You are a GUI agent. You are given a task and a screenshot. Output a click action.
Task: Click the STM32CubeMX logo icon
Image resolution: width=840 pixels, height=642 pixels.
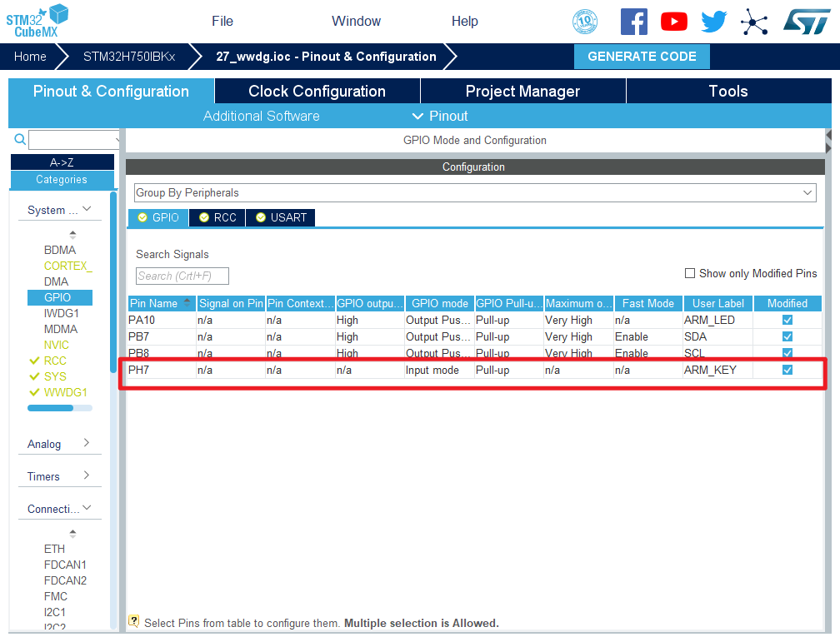[x=37, y=20]
